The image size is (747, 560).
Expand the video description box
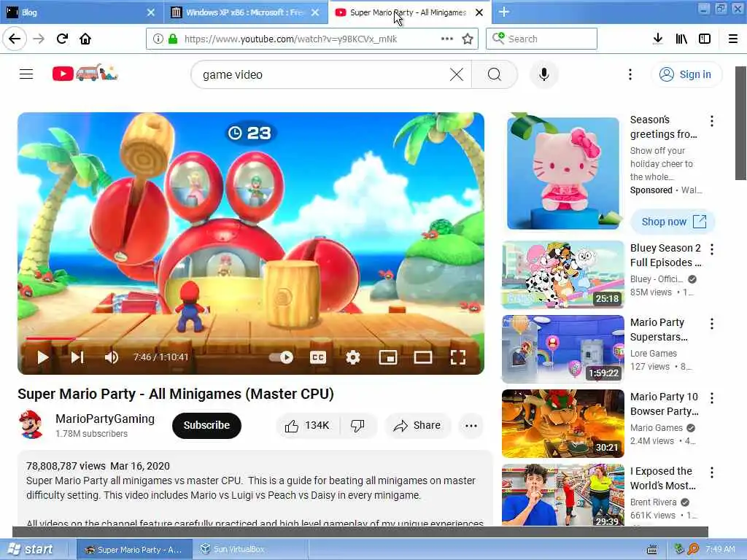[255, 489]
